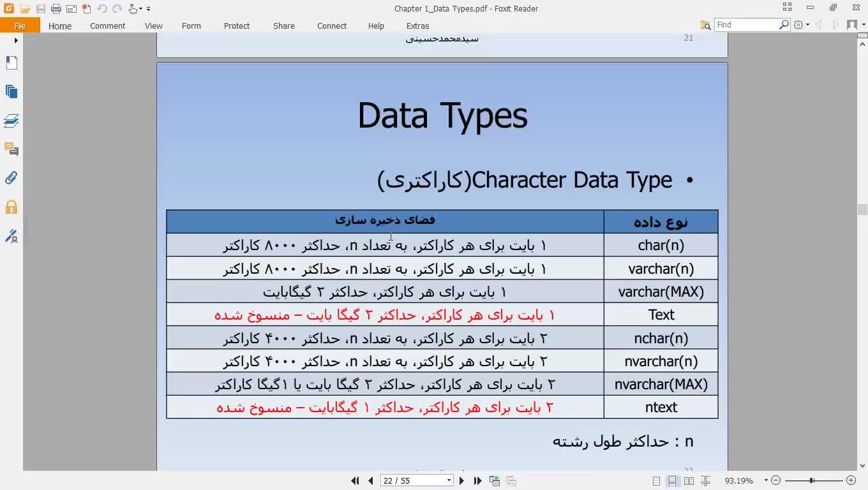Screen dimensions: 868x490
Task: Open the Pages thumbnails panel
Action: click(x=11, y=91)
